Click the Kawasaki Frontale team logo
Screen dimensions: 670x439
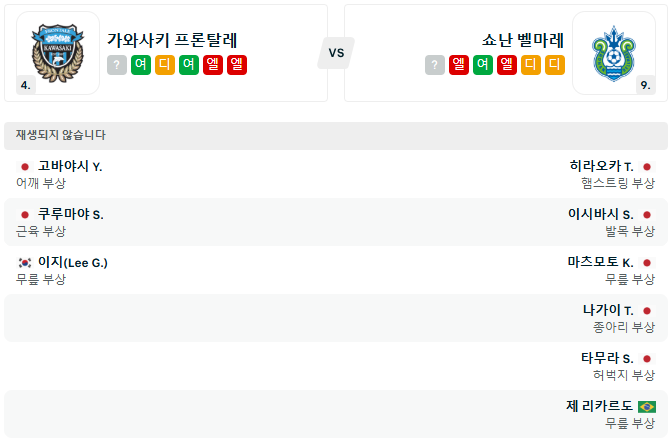[58, 52]
